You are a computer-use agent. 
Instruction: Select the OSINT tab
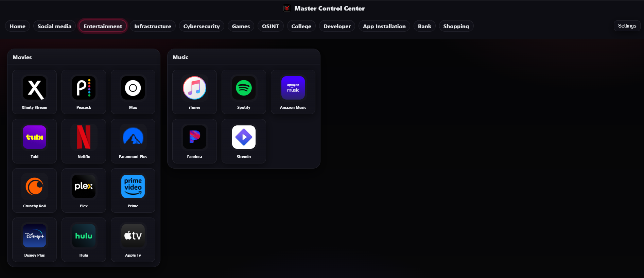pyautogui.click(x=271, y=26)
